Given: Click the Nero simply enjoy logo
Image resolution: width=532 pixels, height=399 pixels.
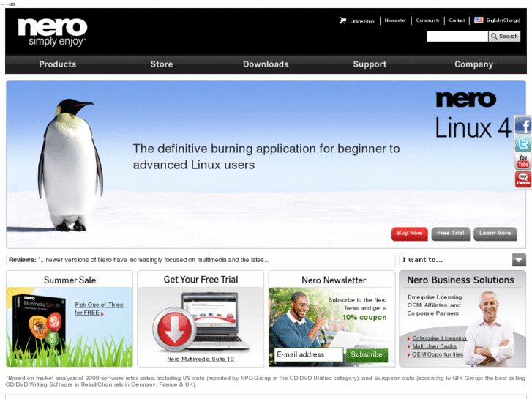Looking at the screenshot, I should (x=52, y=31).
